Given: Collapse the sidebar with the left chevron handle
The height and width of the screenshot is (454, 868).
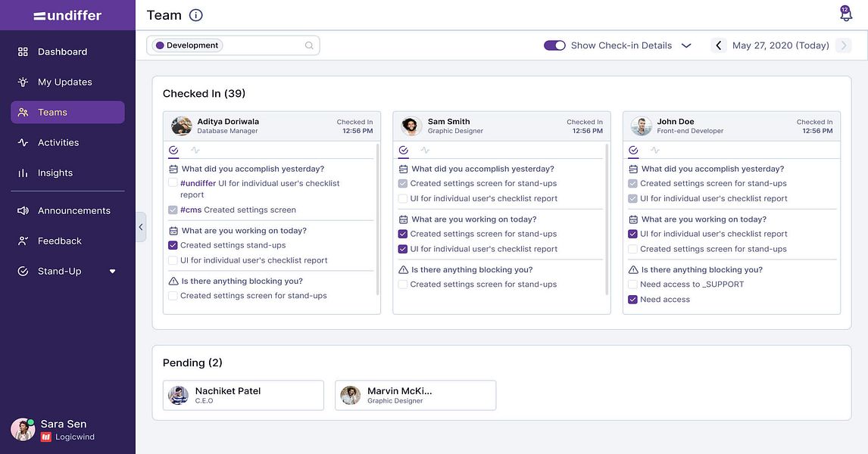Looking at the screenshot, I should pyautogui.click(x=141, y=227).
